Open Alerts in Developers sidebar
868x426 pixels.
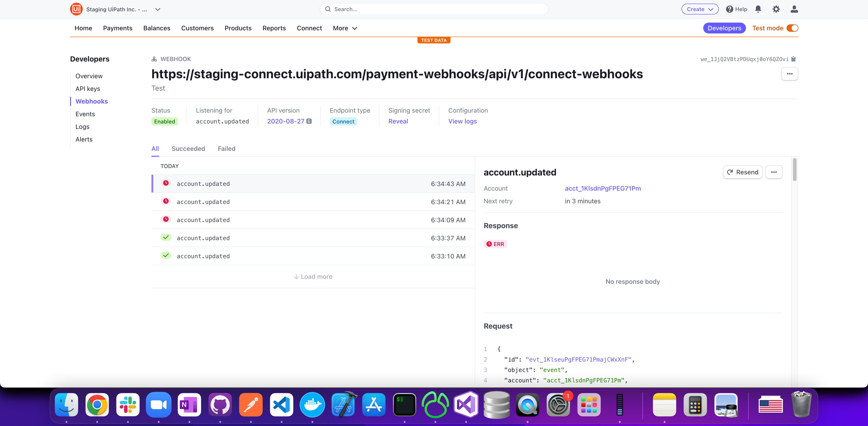[x=84, y=139]
